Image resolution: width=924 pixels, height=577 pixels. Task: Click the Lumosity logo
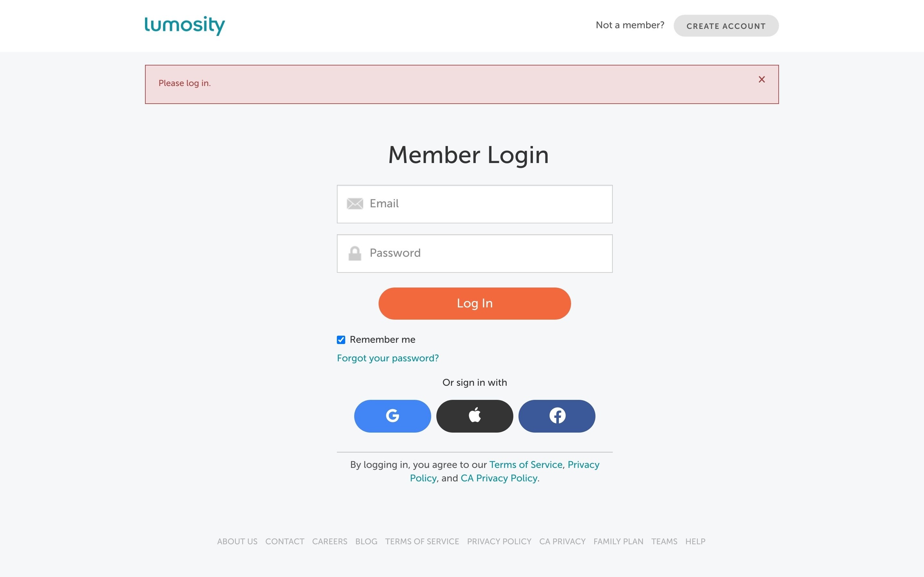(185, 26)
